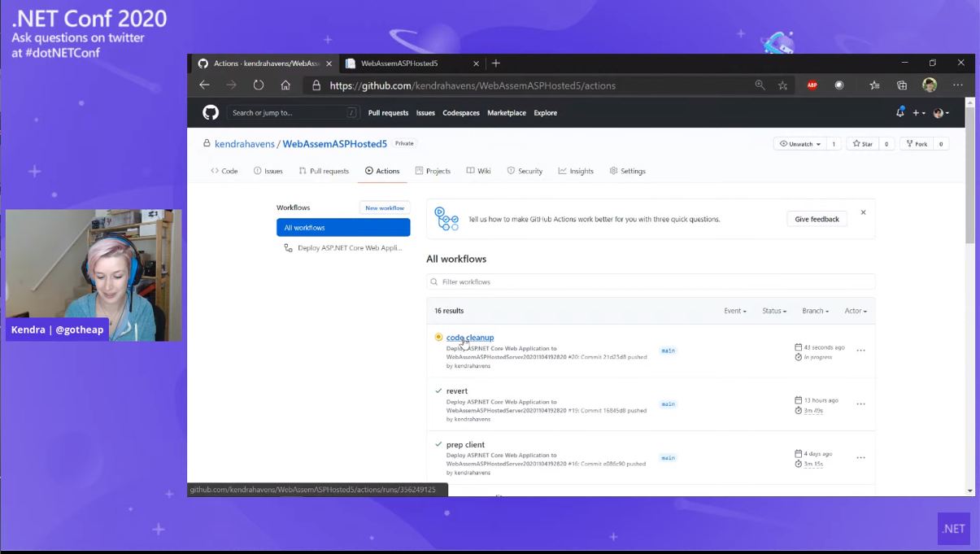Screen dimensions: 980x554
Task: Close the WebAssemASPHosted5 browser tab
Action: 476,63
